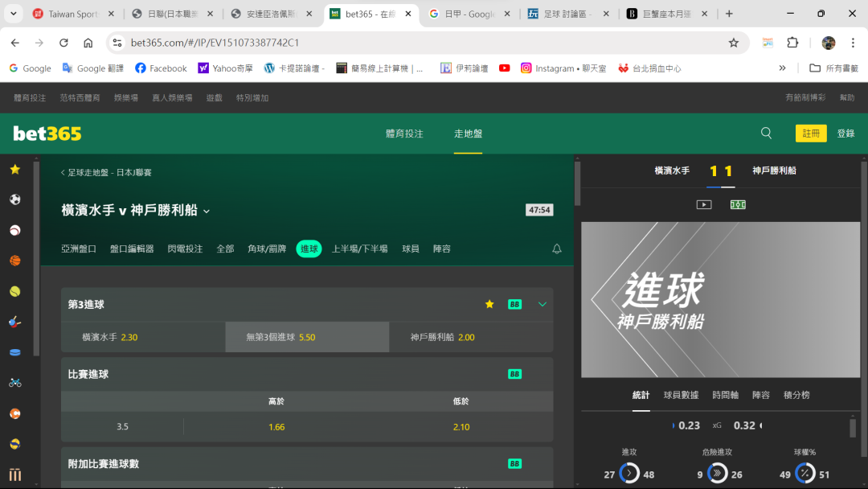
Task: Select baseball icon in sports sidebar
Action: click(15, 230)
